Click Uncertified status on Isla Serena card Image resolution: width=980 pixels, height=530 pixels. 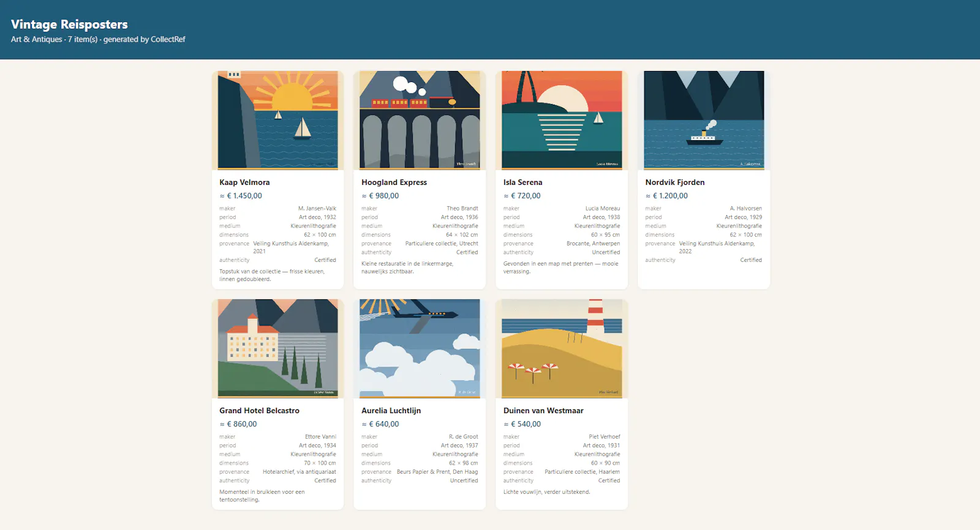click(x=606, y=252)
